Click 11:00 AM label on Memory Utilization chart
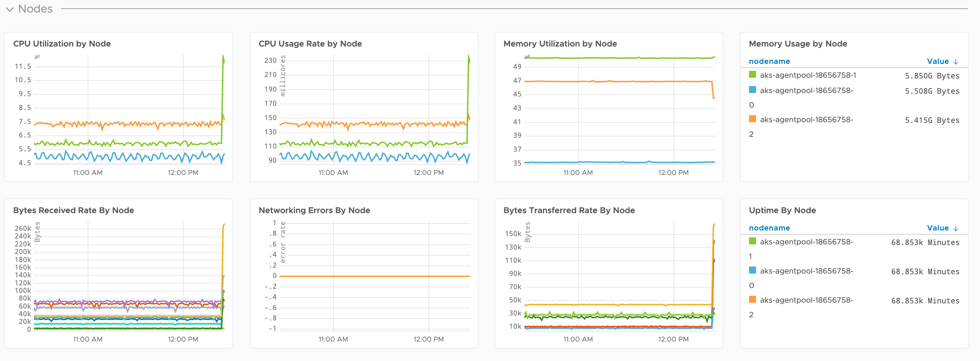The width and height of the screenshot is (980, 361). tap(578, 173)
